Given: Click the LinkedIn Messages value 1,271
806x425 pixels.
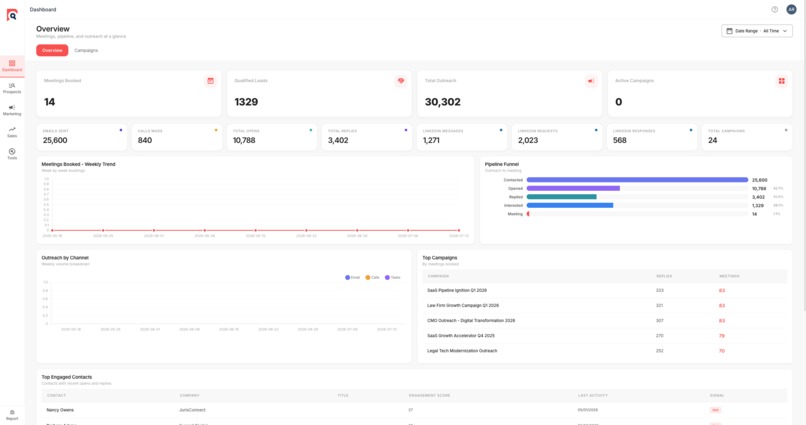Looking at the screenshot, I should pos(431,140).
